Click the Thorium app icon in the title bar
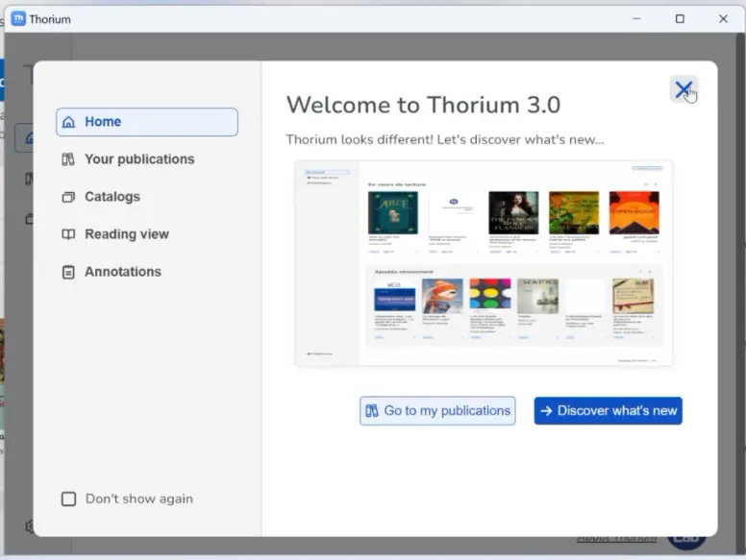This screenshot has width=746, height=560. pos(18,19)
